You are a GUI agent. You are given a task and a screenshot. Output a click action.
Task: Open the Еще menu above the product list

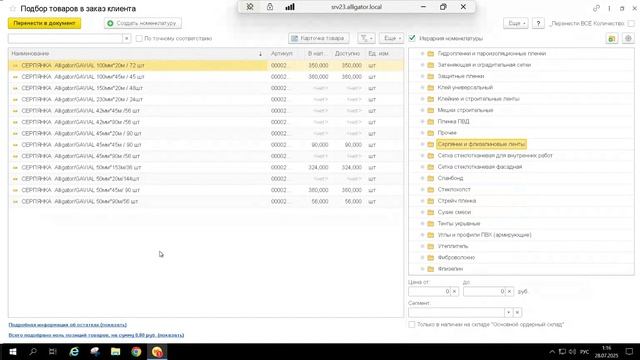coord(391,38)
